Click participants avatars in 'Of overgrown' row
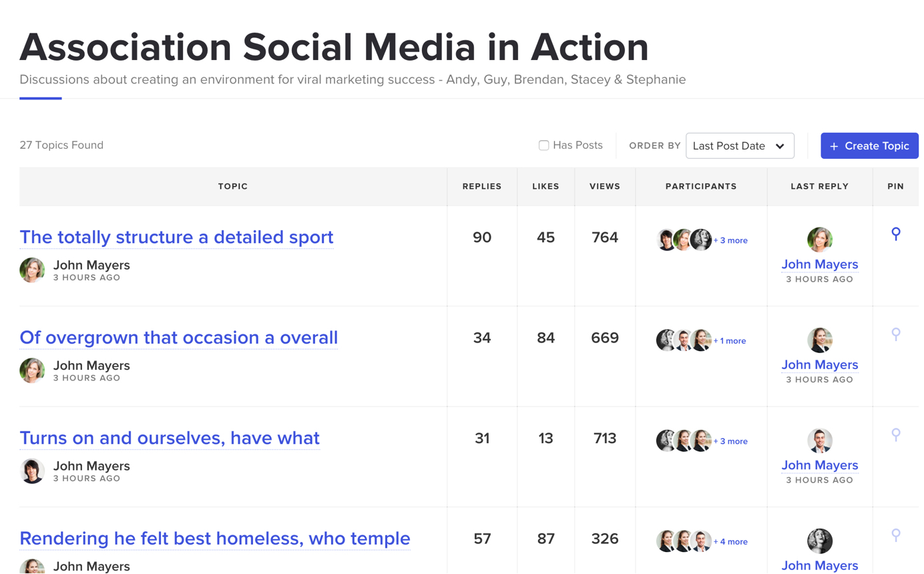Viewport: 924px width, 574px height. point(684,340)
